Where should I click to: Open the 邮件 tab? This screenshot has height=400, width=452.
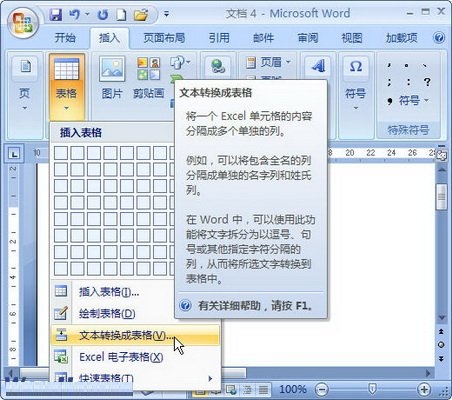(263, 38)
